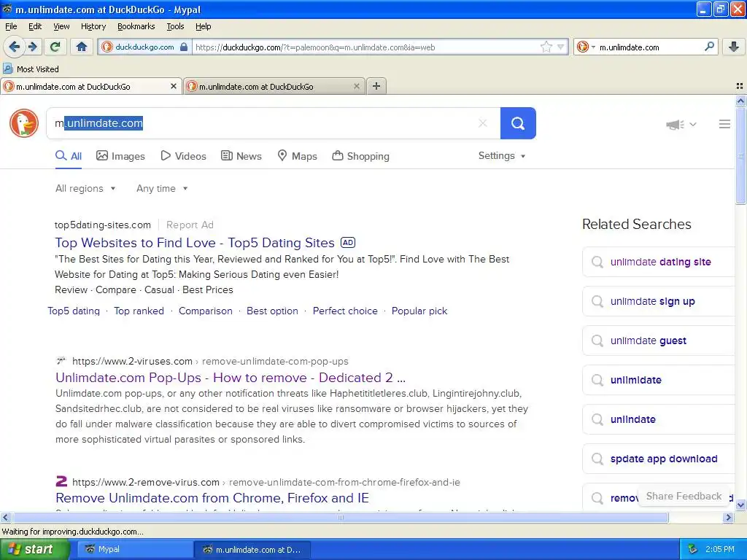Switch to the Maps results tab
The width and height of the screenshot is (747, 560).
point(298,156)
